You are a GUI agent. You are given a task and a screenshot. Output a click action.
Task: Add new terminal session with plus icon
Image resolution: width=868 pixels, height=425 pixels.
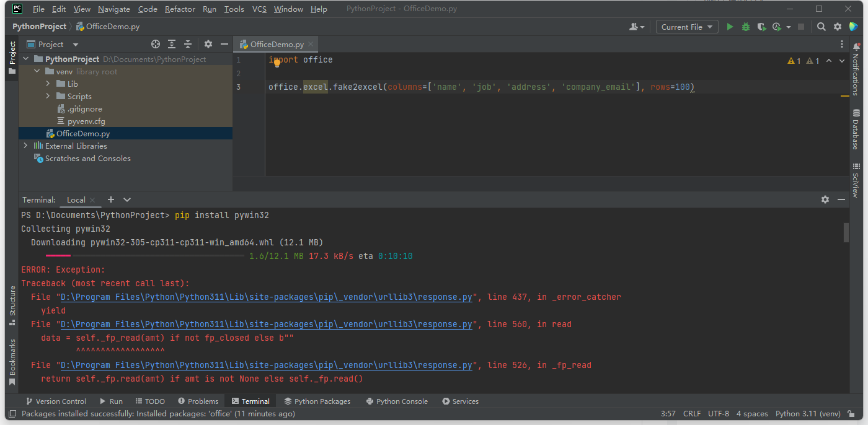[111, 199]
